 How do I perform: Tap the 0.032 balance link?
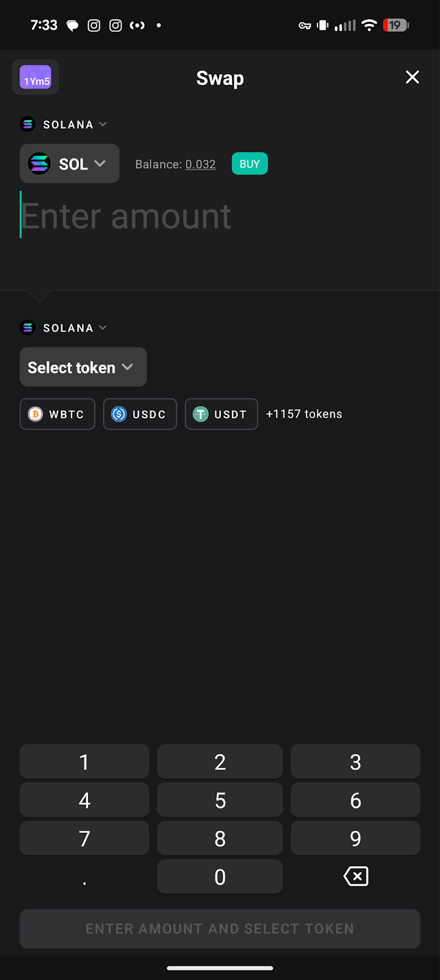pyautogui.click(x=200, y=164)
